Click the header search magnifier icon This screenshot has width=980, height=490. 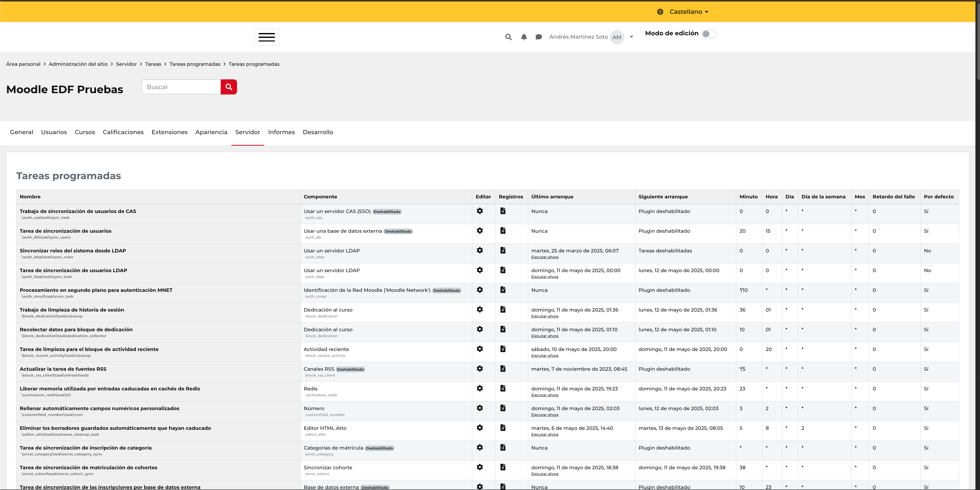coord(508,37)
